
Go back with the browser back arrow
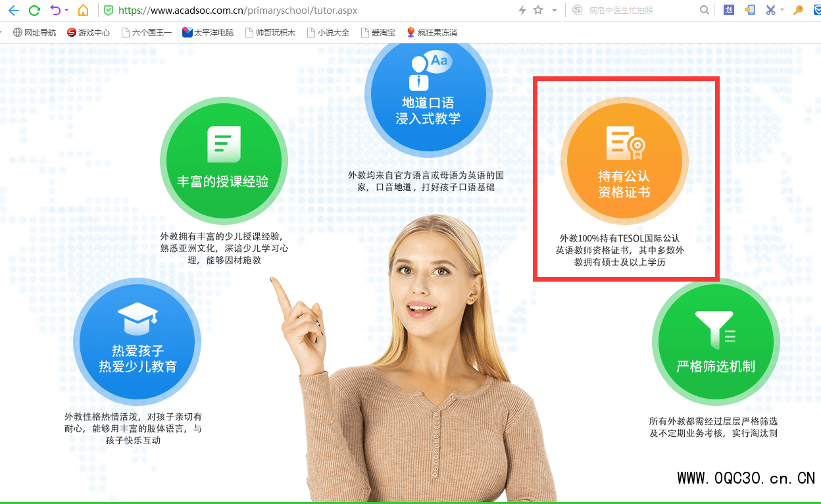(13, 11)
